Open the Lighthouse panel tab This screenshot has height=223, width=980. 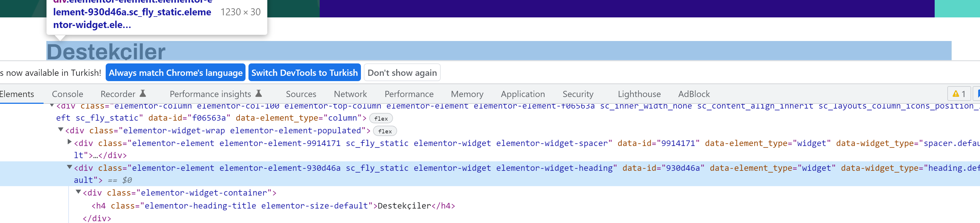(x=639, y=94)
